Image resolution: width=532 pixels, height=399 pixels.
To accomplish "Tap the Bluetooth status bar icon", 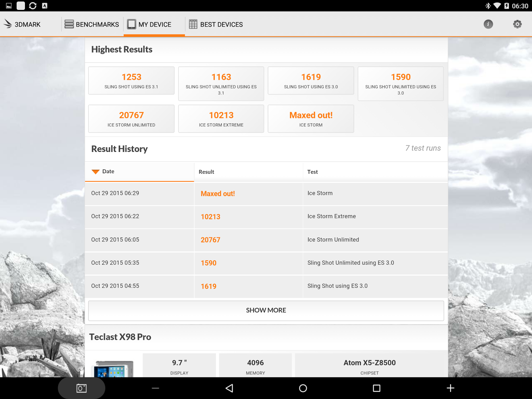I will [x=488, y=6].
